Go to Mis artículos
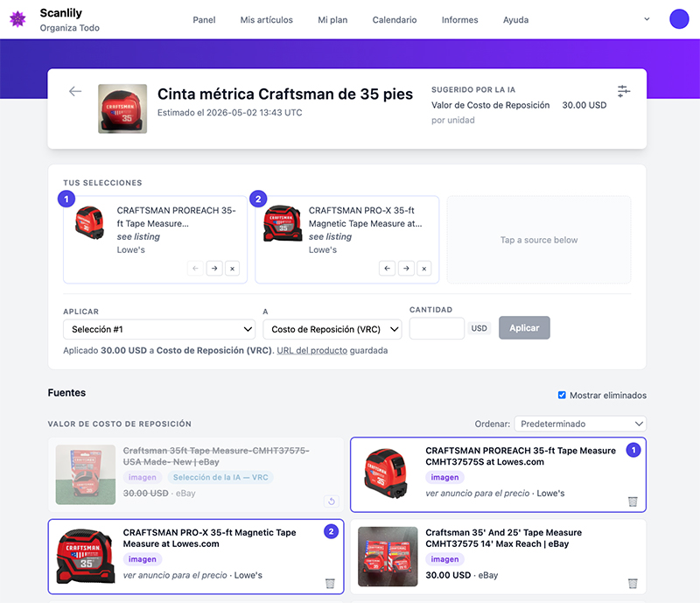Screen dimensions: 700x603 [267, 19]
